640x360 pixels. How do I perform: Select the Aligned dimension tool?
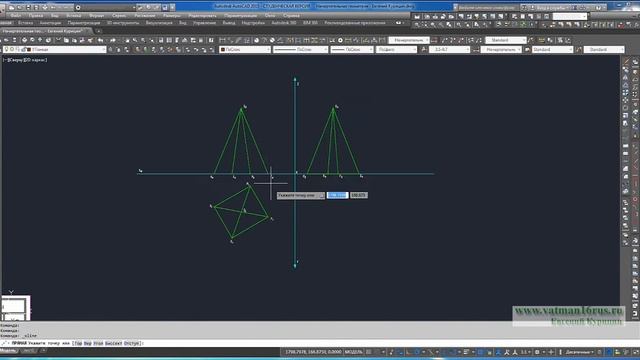coord(231,40)
